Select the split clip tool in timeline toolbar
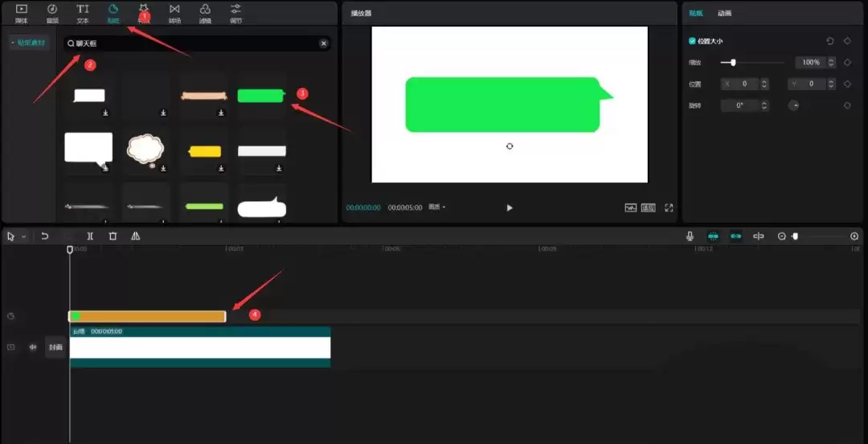The image size is (868, 444). (90, 236)
